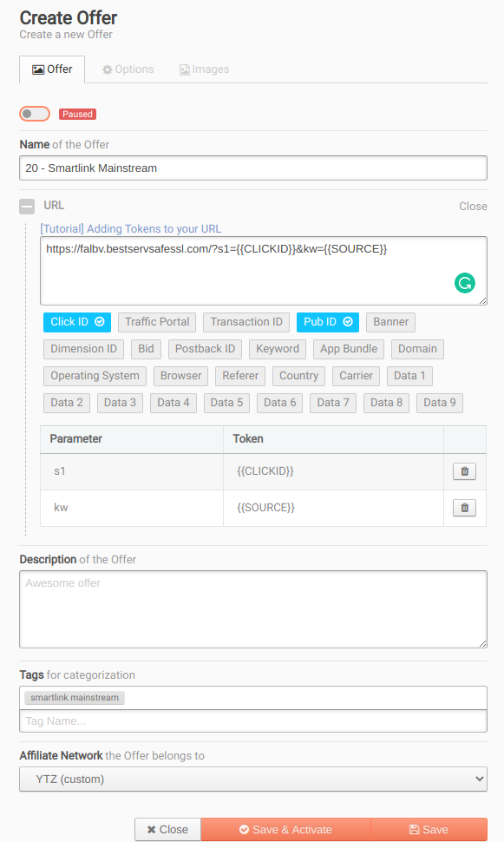
Task: Toggle the Paused offer switch
Action: (35, 114)
